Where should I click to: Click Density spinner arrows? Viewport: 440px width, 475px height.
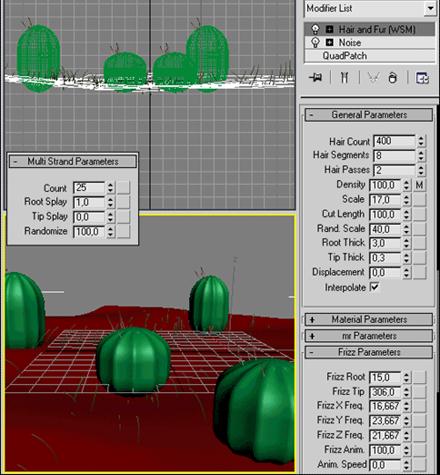point(406,185)
